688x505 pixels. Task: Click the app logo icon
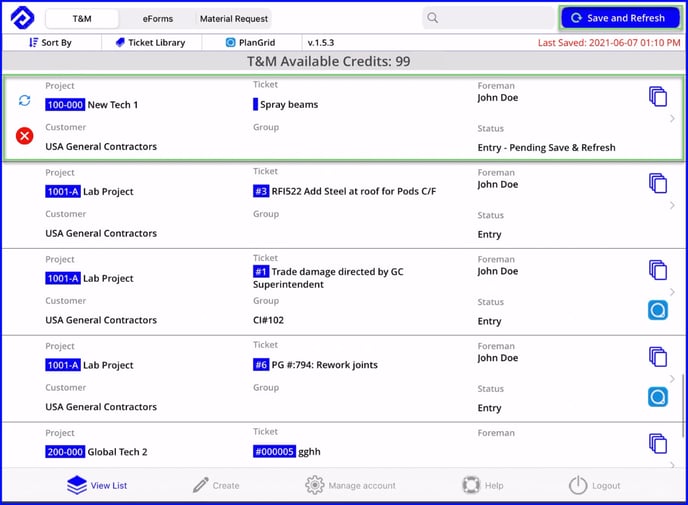tap(22, 18)
